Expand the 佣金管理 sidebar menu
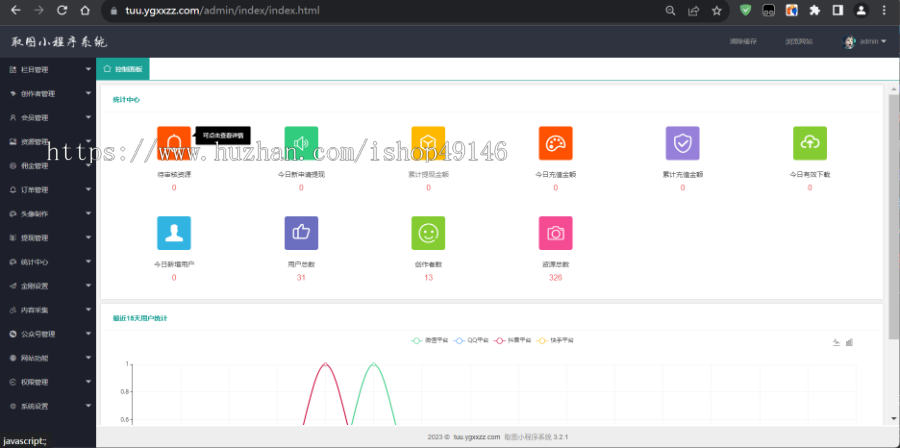The height and width of the screenshot is (448, 900). (48, 166)
